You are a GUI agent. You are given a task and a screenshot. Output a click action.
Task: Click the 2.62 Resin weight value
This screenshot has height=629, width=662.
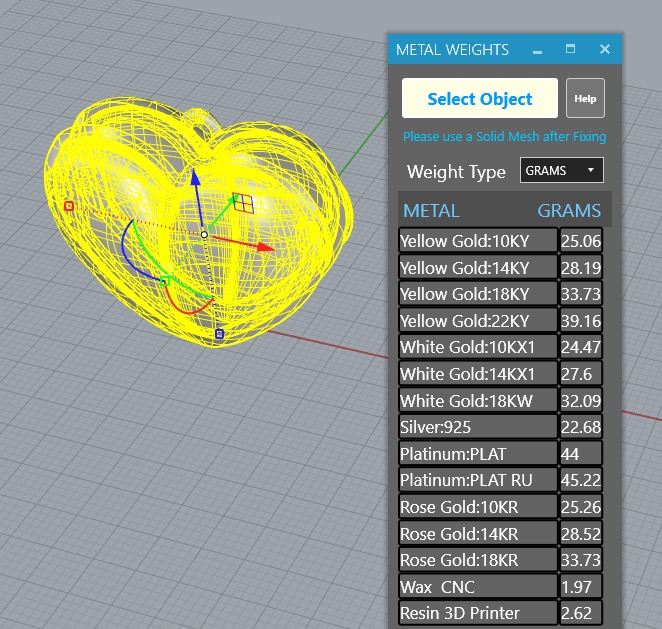tap(581, 613)
